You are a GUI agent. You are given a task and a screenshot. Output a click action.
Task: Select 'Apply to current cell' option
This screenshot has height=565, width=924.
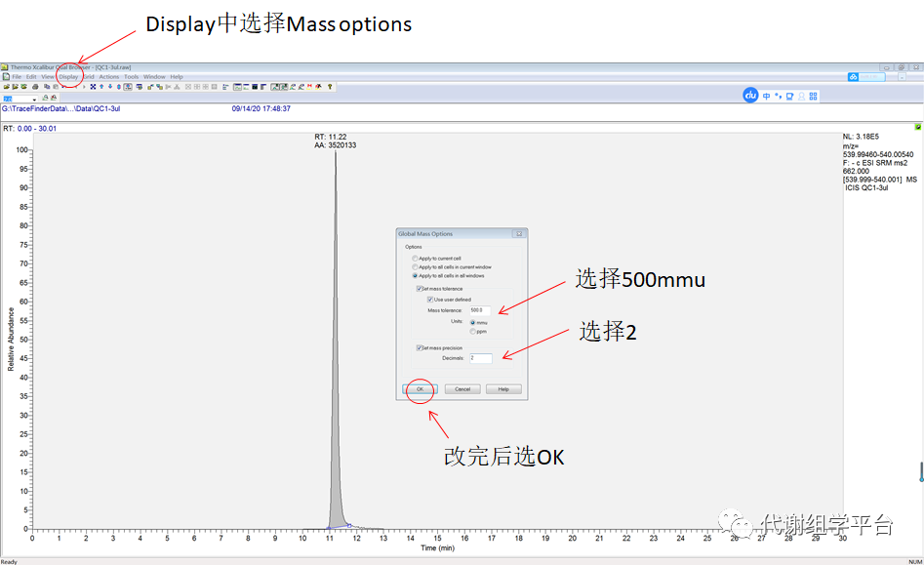436,259
